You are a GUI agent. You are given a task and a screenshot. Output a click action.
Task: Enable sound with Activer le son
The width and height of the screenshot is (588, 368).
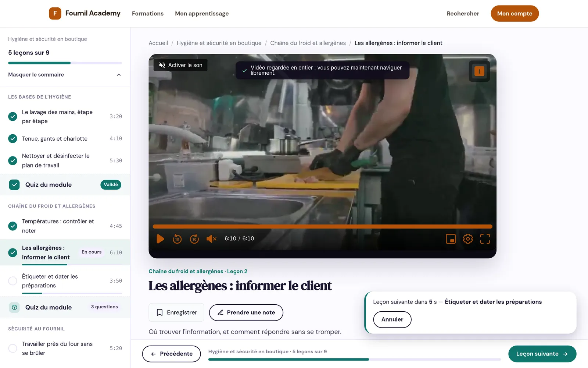(180, 65)
